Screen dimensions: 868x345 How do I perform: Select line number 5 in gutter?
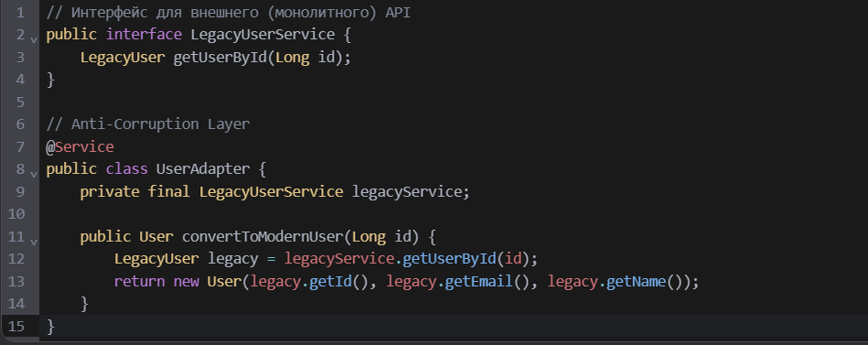point(20,102)
